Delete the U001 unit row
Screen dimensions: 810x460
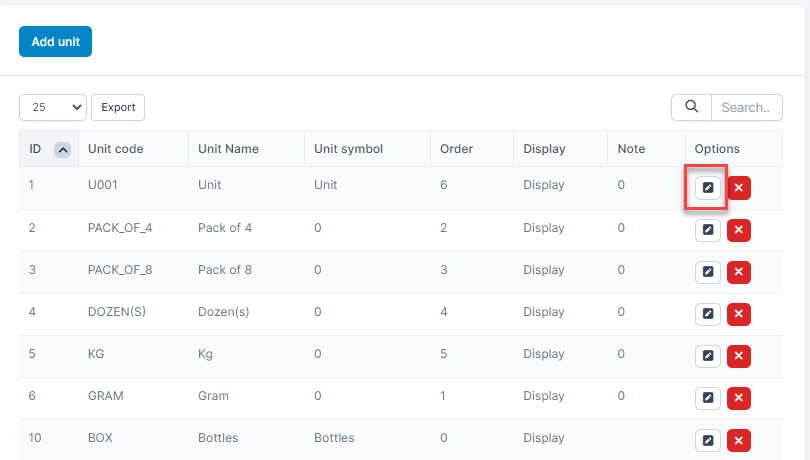[x=738, y=188]
